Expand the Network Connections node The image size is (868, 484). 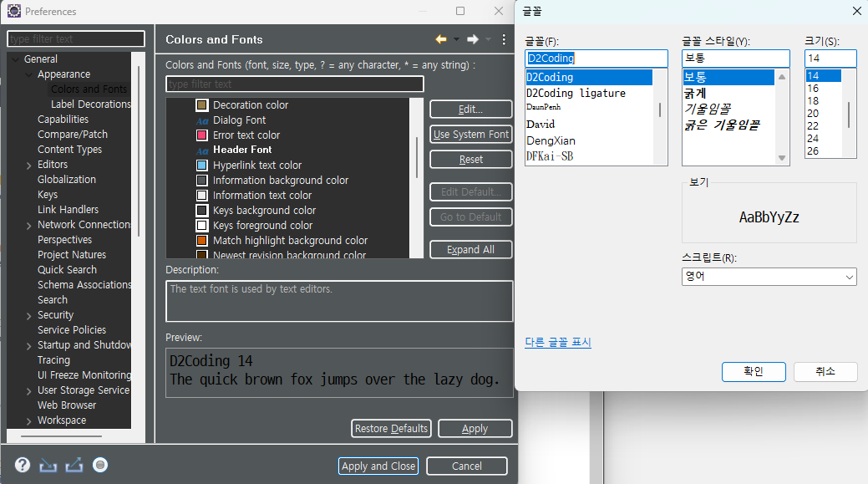tap(28, 226)
